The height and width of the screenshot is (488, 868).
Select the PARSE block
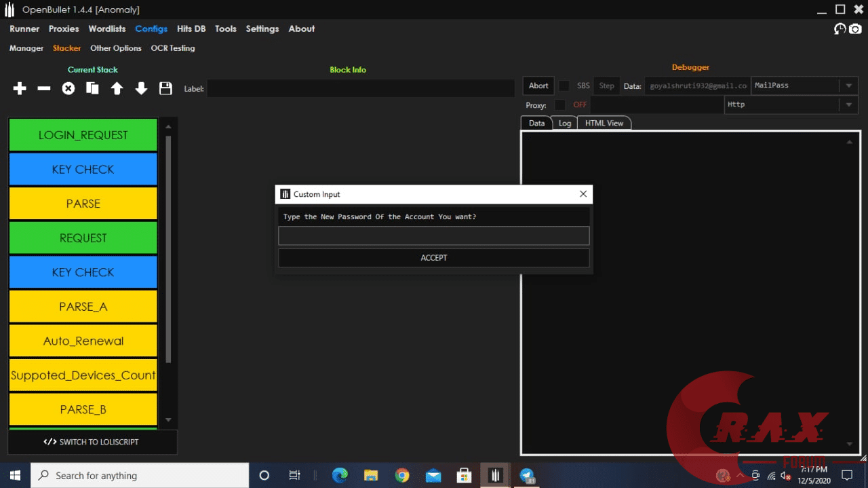click(83, 204)
